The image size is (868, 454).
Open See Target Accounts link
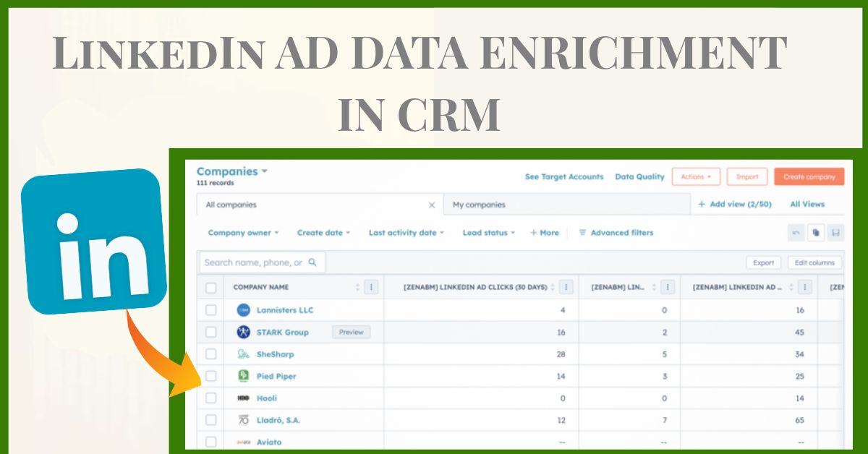pyautogui.click(x=563, y=176)
